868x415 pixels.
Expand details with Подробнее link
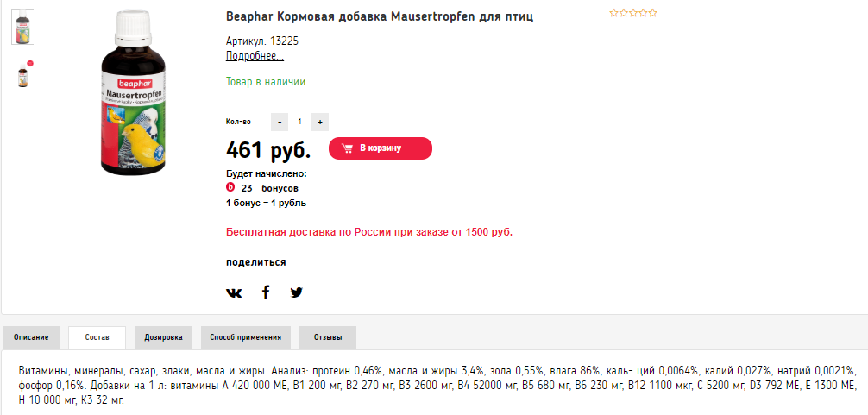point(255,56)
